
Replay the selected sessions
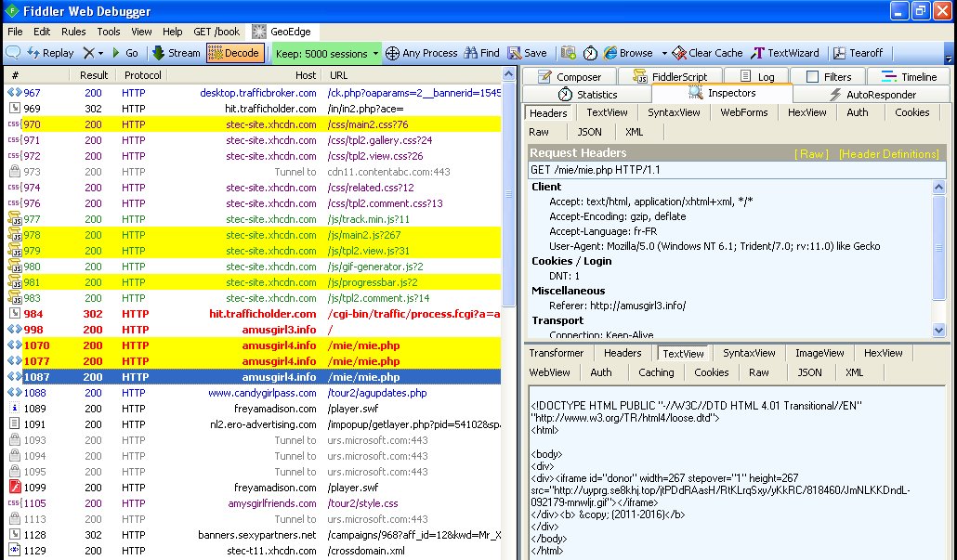click(50, 53)
